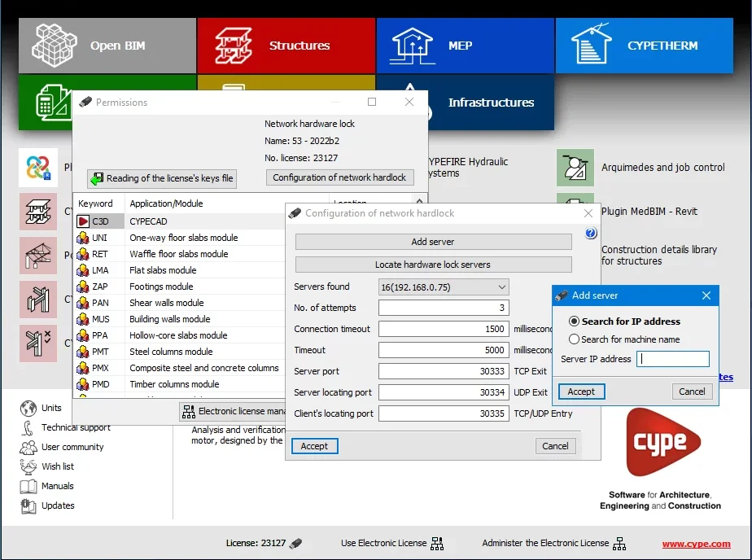The width and height of the screenshot is (752, 560).
Task: Click the ZAP module key icon
Action: (x=83, y=287)
